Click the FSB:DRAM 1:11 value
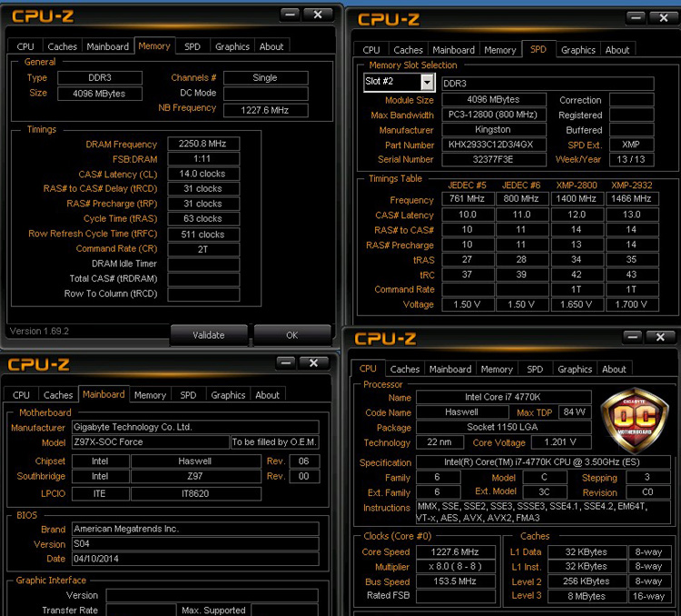The height and width of the screenshot is (616, 681). [203, 159]
